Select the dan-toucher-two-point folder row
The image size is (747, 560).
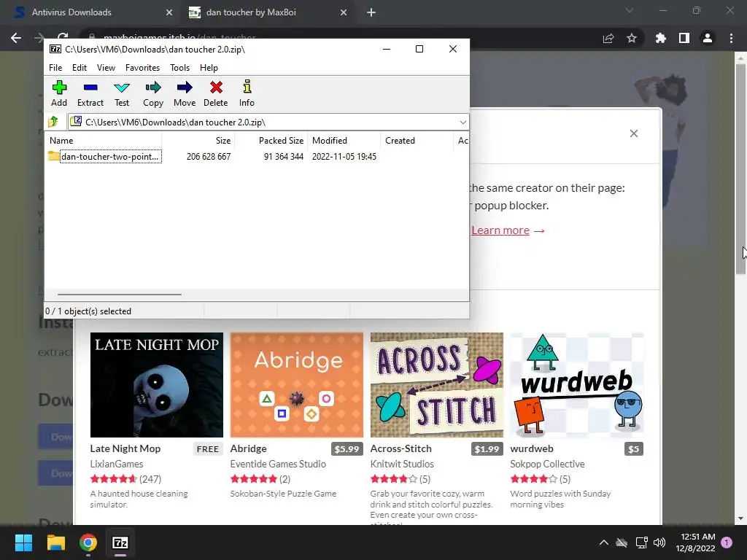coord(105,157)
